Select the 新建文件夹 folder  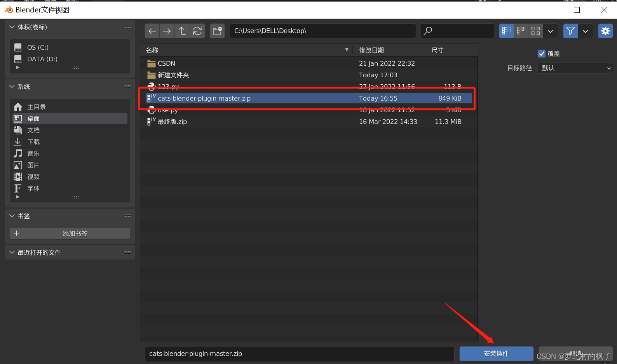click(309, 75)
